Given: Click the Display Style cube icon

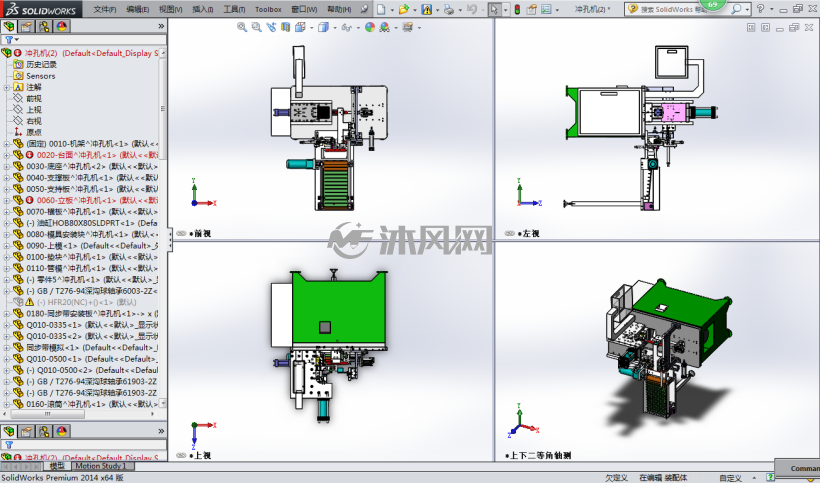Looking at the screenshot, I should pos(323,27).
